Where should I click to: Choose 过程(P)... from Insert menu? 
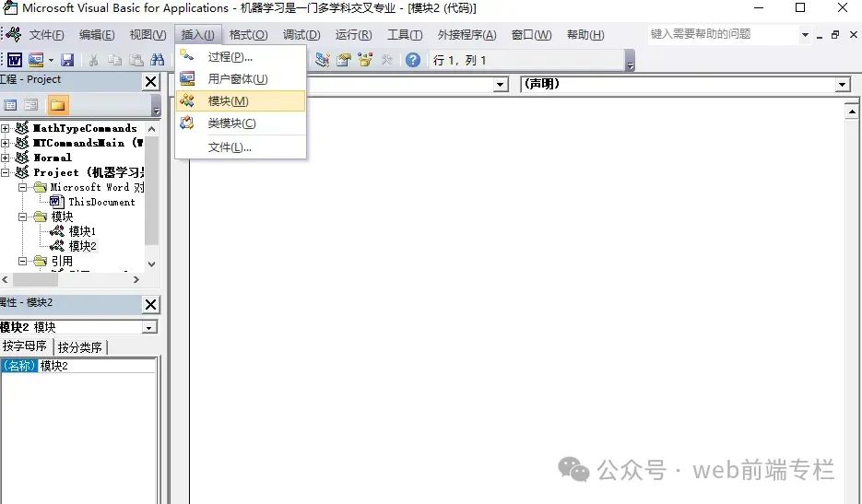click(x=241, y=56)
